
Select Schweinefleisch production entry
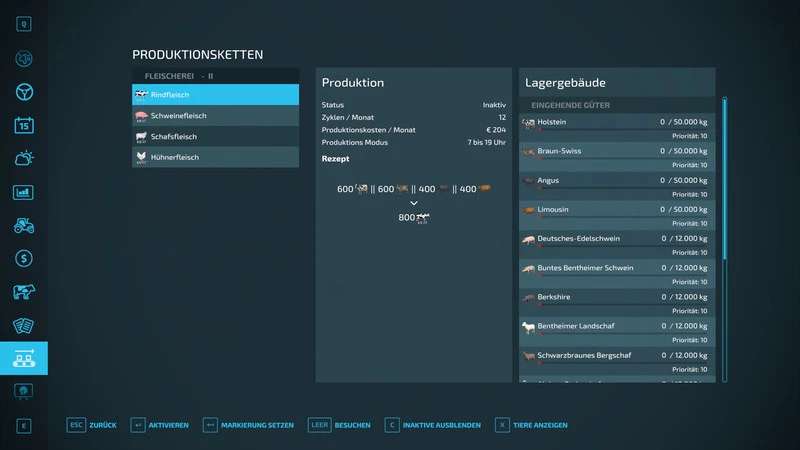click(215, 116)
